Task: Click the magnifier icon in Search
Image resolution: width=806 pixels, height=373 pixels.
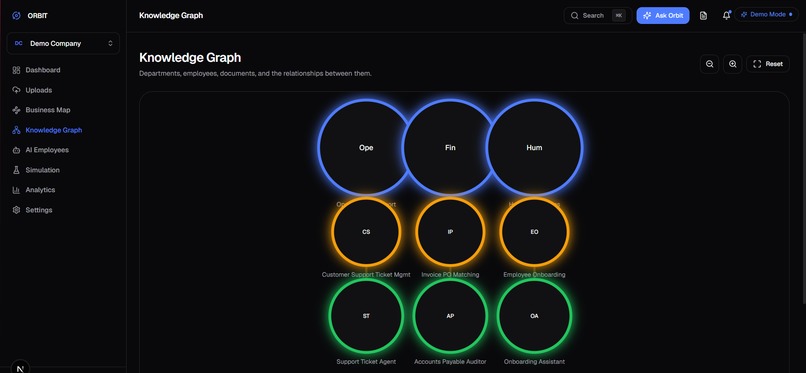Action: tap(575, 15)
